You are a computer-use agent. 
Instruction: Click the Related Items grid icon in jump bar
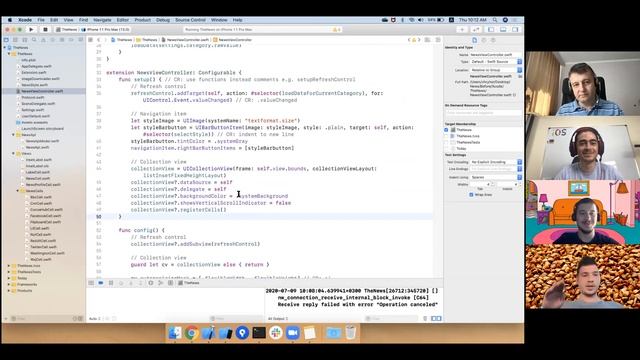(91, 40)
